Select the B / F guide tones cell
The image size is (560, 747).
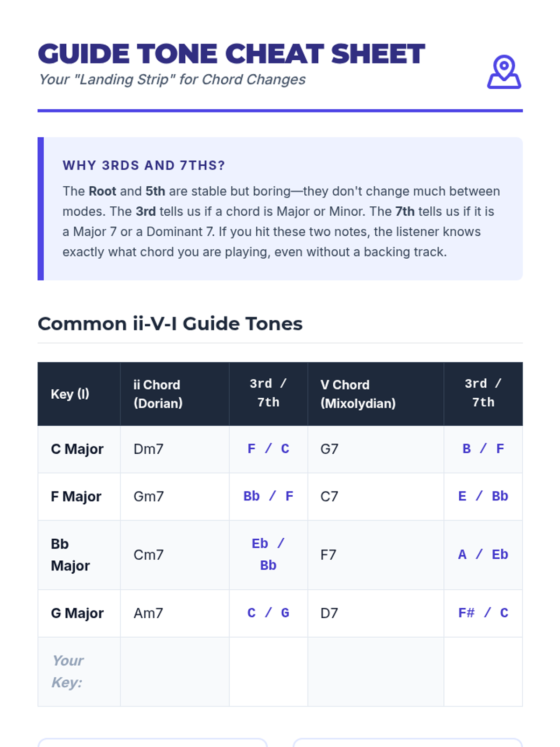coord(483,449)
